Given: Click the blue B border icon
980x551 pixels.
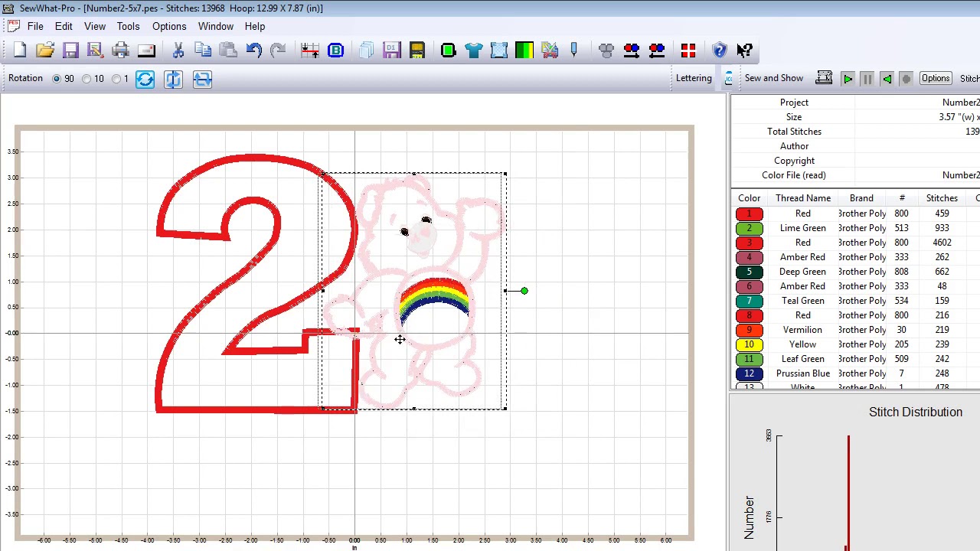Looking at the screenshot, I should [335, 51].
